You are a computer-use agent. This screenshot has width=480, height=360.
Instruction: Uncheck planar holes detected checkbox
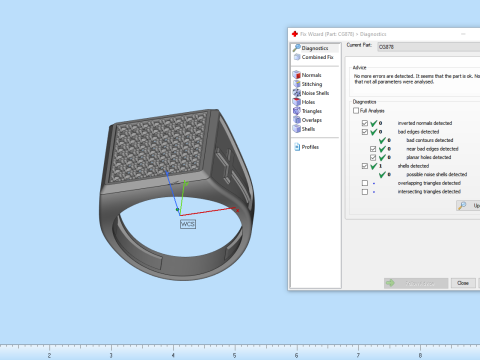373,157
